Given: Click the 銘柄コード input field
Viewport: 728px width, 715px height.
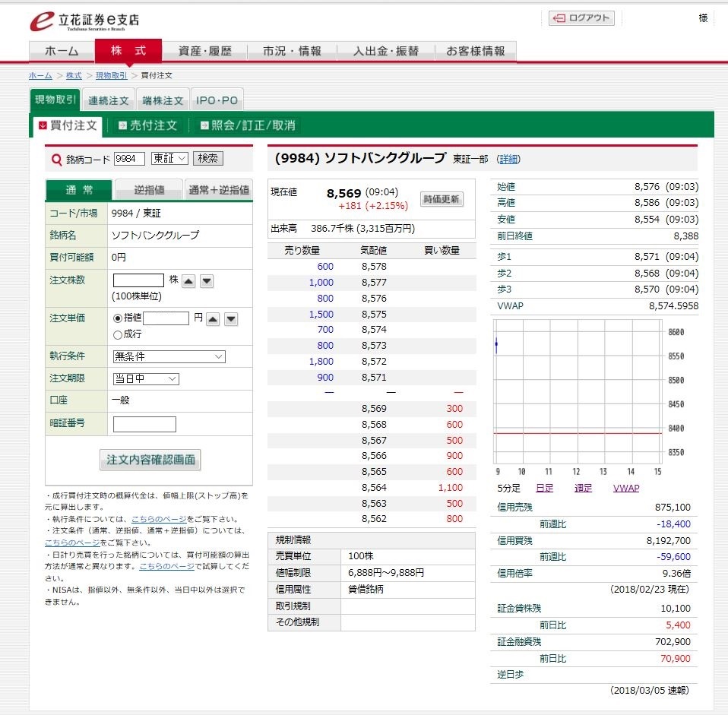Looking at the screenshot, I should point(129,158).
